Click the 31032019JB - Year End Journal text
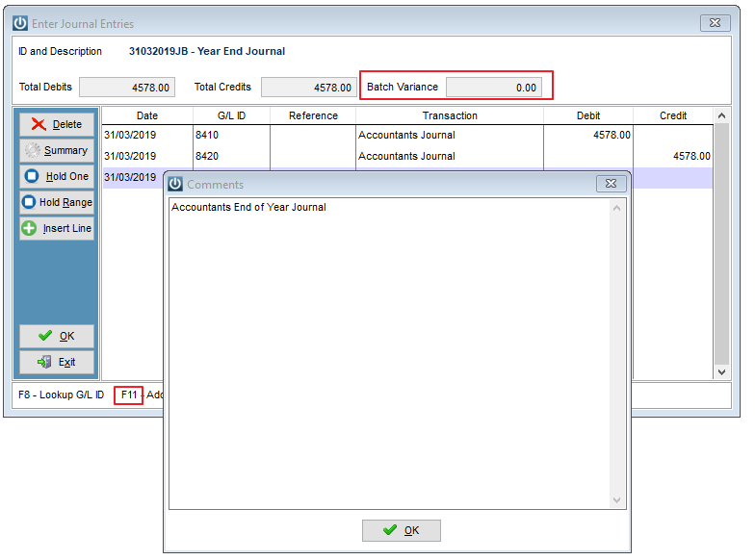The image size is (755, 560). point(207,52)
